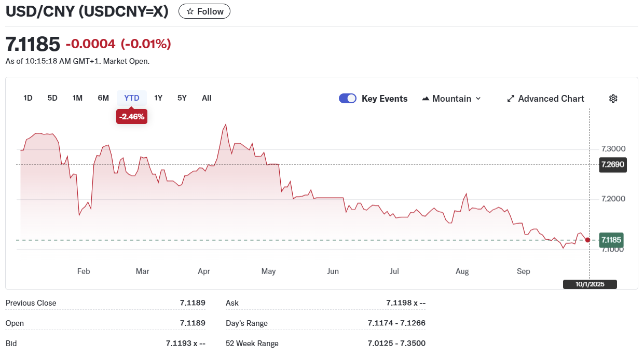
Task: Click the 10/1/2025 date marker
Action: pos(590,284)
